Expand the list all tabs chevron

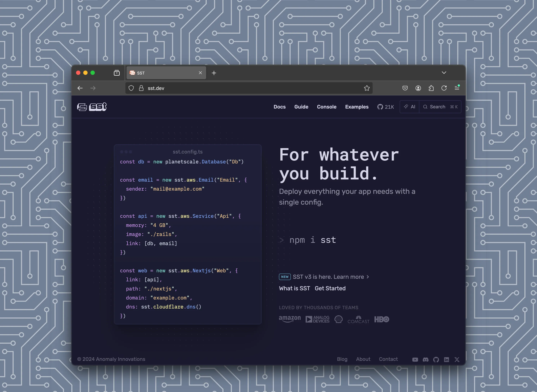(x=444, y=73)
